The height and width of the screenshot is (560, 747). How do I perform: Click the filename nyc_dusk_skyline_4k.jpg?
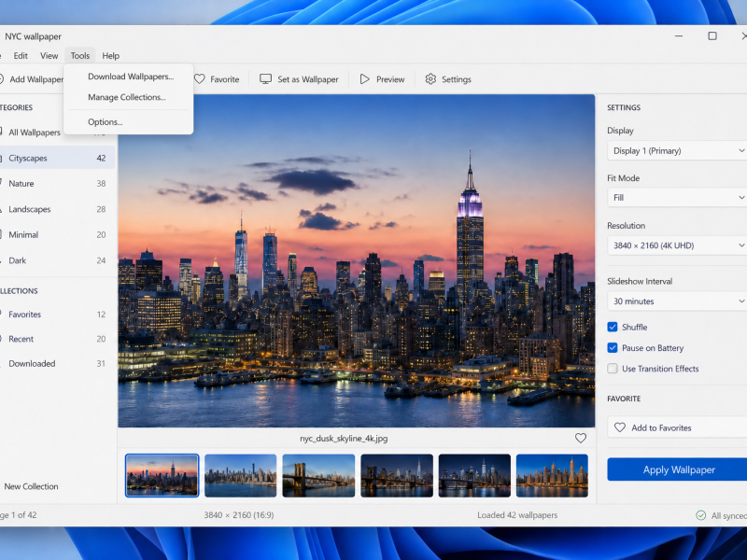[x=344, y=438]
